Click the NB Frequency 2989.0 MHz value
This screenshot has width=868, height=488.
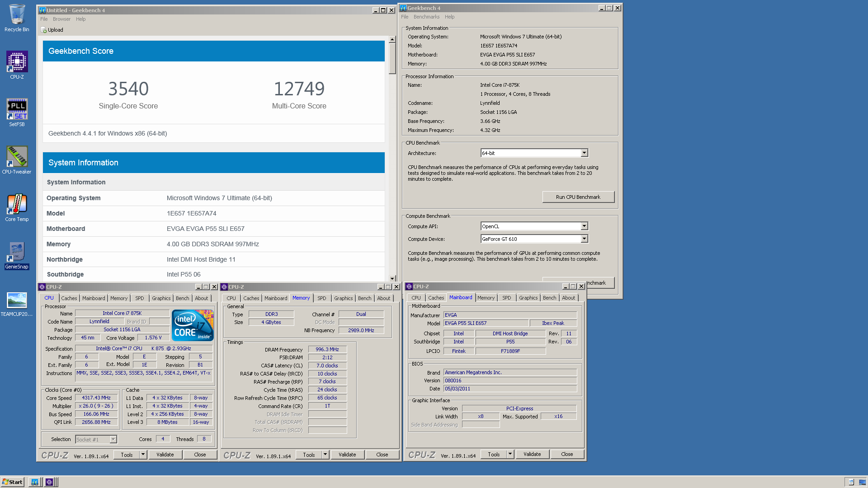coord(361,330)
